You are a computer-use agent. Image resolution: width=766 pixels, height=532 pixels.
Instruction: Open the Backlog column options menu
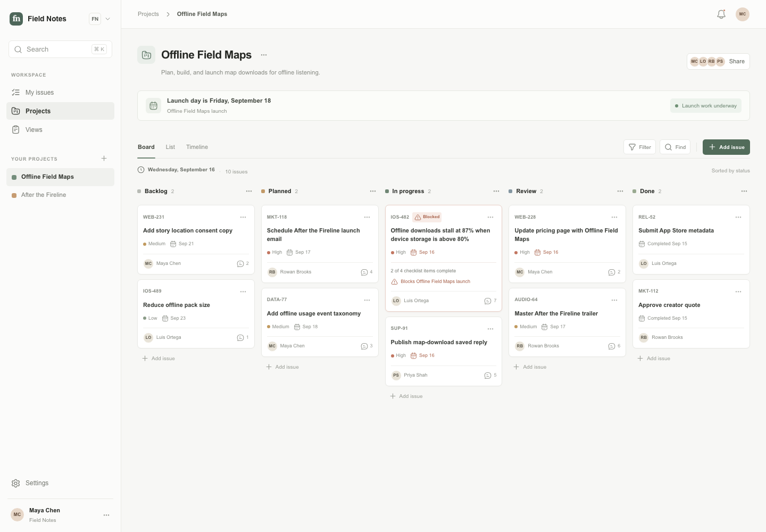click(249, 191)
